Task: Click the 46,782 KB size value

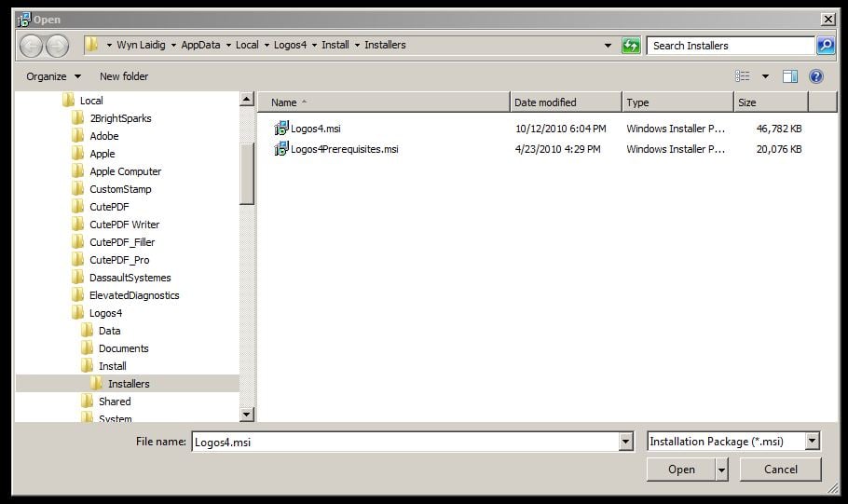Action: pos(779,129)
